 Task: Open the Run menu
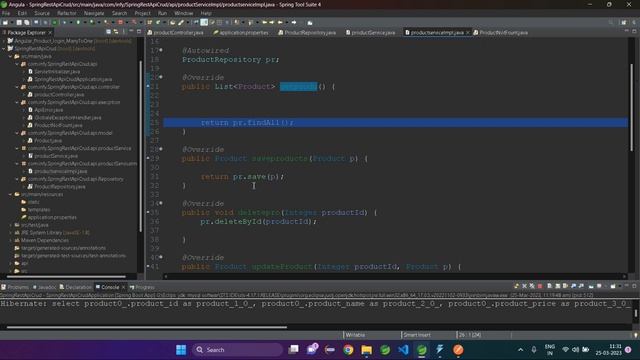[162, 13]
